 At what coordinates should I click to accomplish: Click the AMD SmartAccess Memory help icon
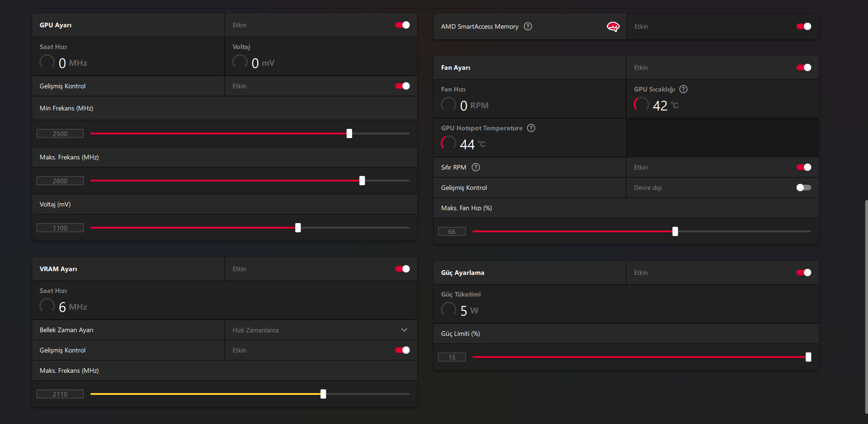click(x=528, y=26)
